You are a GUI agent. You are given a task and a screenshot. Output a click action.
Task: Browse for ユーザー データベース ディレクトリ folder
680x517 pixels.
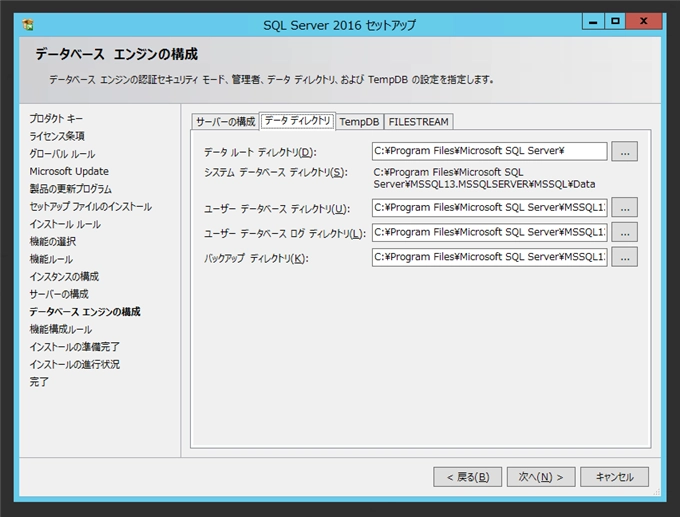coord(624,208)
